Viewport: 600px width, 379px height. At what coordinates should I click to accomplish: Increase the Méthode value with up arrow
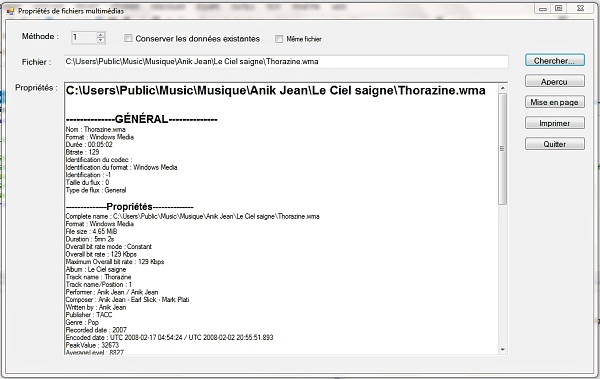click(101, 35)
